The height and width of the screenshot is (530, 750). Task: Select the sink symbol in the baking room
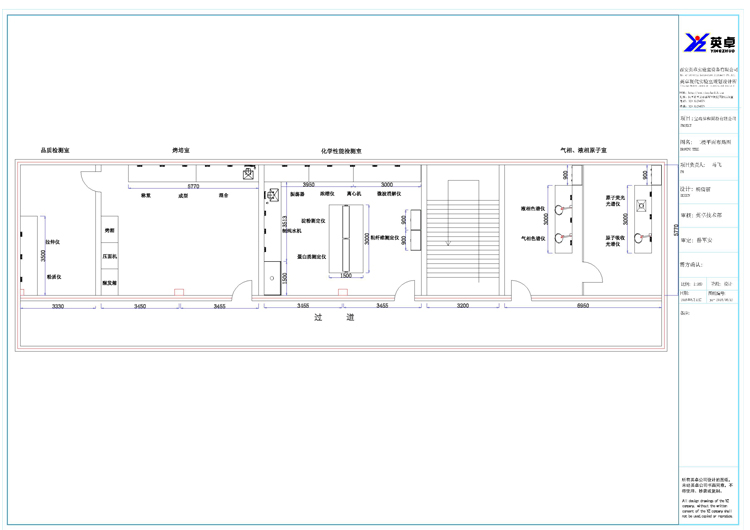click(247, 173)
